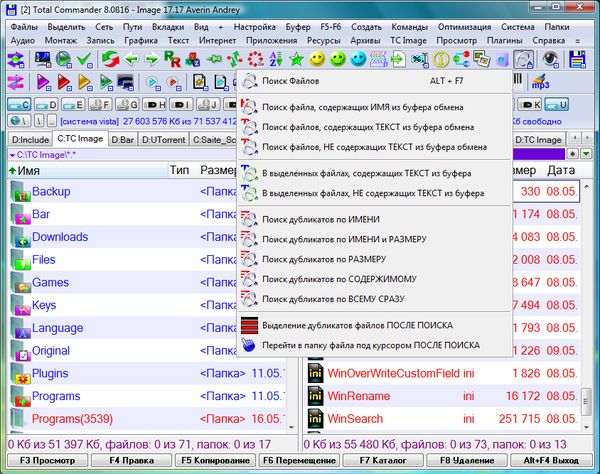Choose Поиск дубликатов по РАЗМЕРУ entry
Viewport: 600px width, 474px height.
pos(375,259)
